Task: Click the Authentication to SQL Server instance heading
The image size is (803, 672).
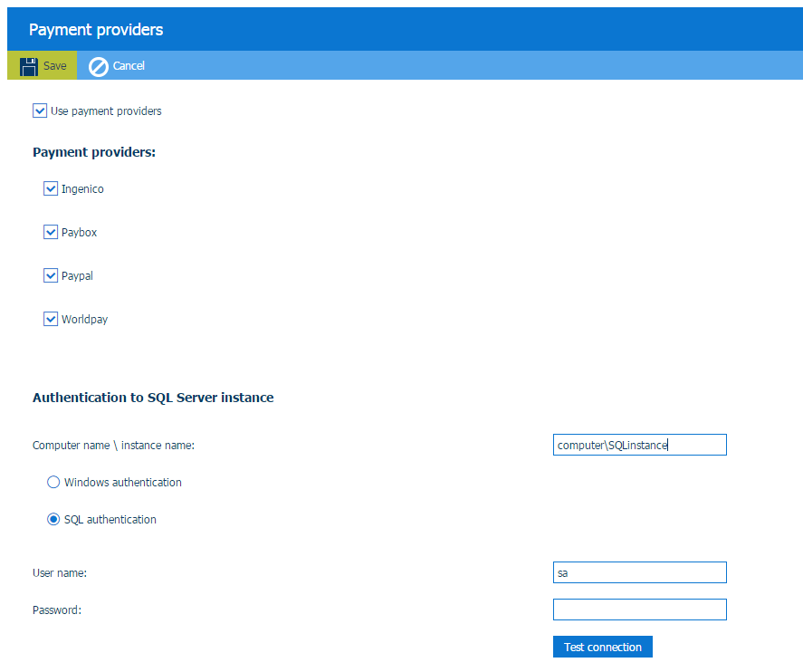Action: 153,398
